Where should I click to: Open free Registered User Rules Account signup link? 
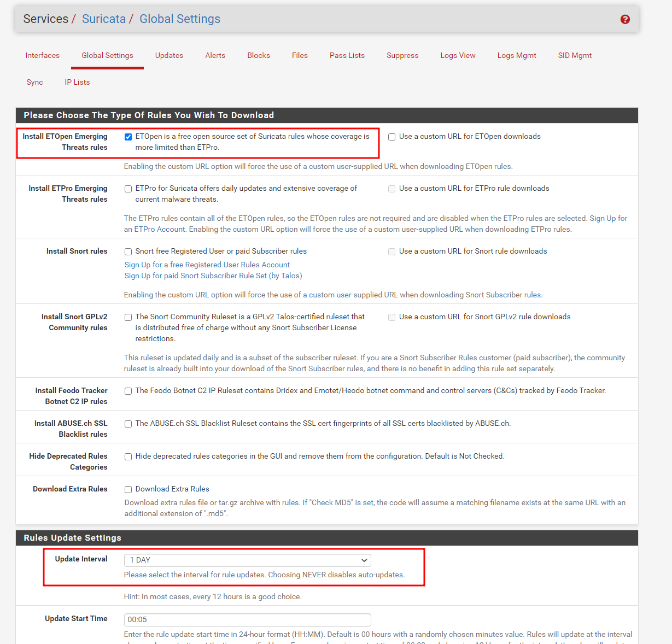[207, 265]
